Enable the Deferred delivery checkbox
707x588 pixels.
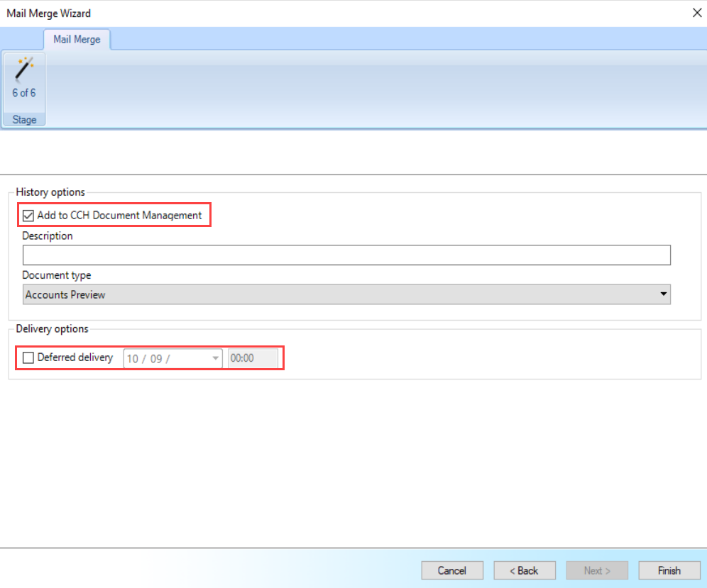pyautogui.click(x=28, y=357)
